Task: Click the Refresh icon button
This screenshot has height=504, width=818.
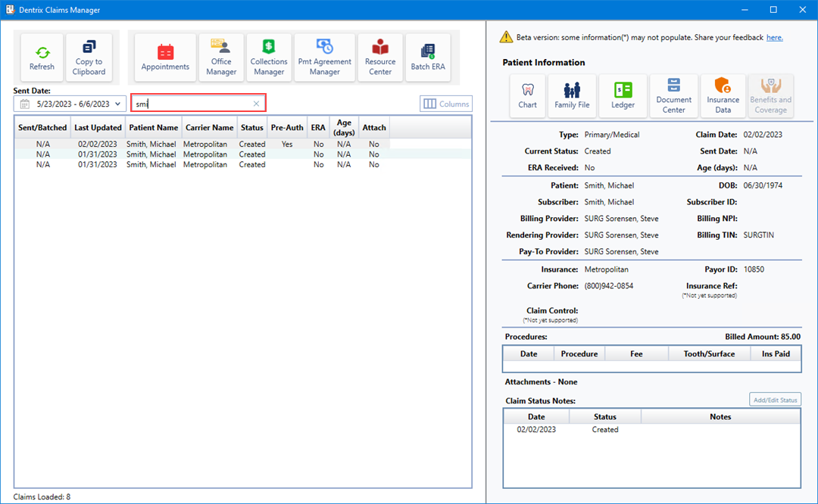Action: tap(42, 58)
